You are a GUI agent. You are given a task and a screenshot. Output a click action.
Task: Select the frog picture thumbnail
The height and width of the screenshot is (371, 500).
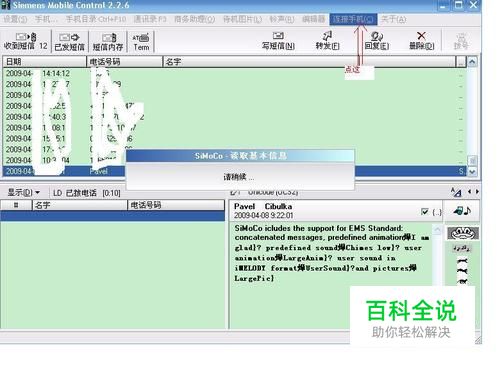click(x=463, y=233)
